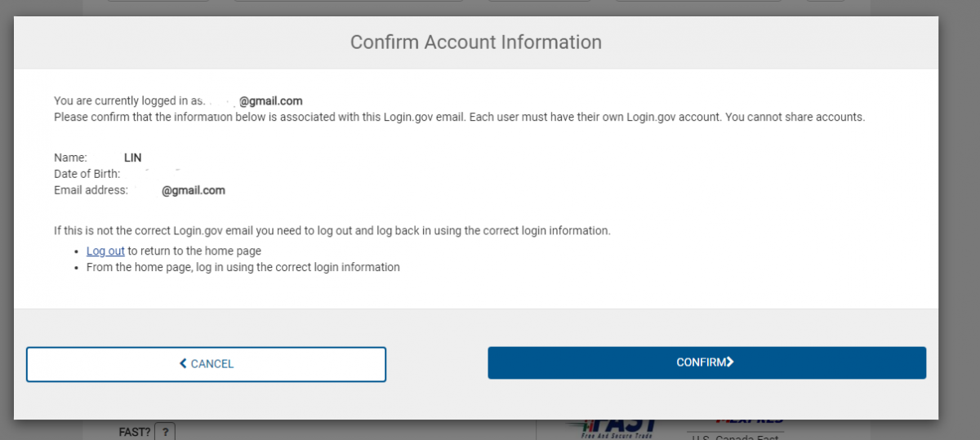Open the question mark help next to FAST?
The width and height of the screenshot is (980, 440).
pos(164,431)
